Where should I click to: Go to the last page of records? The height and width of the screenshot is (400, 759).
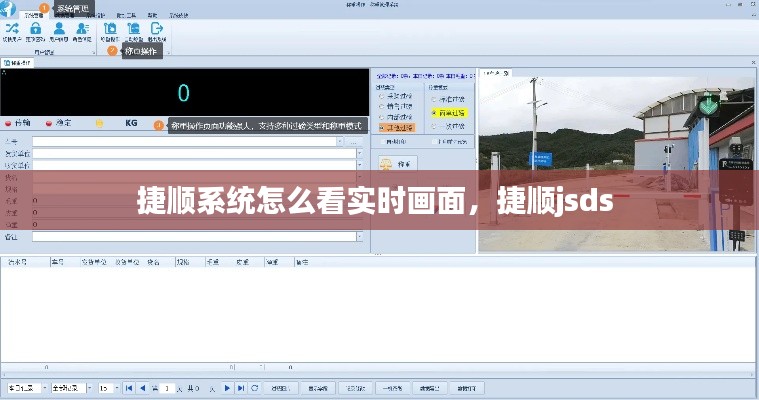241,387
